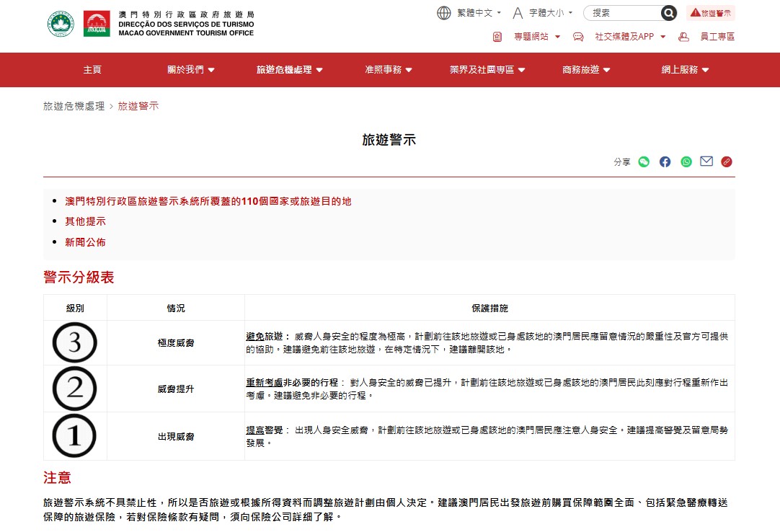Viewport: 780px width, 532px height.
Task: Open the 旅遊危機處理 menu
Action: [289, 70]
